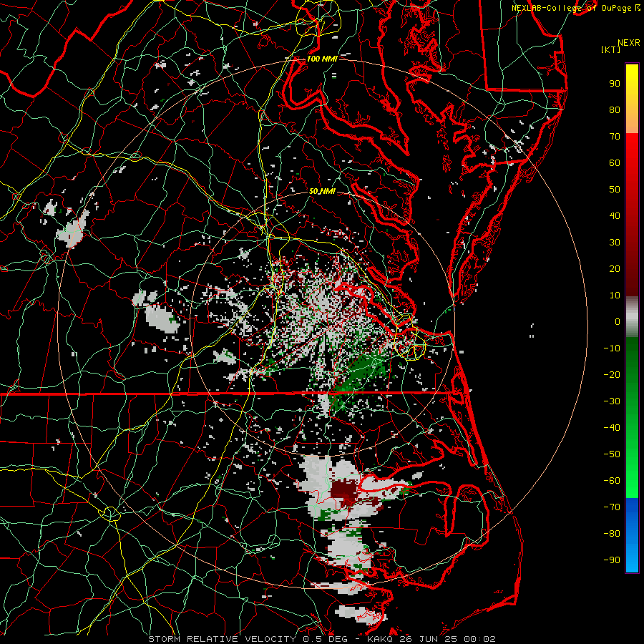This screenshot has width=644, height=644.
Task: Click the -80 value on velocity scale
Action: [612, 534]
